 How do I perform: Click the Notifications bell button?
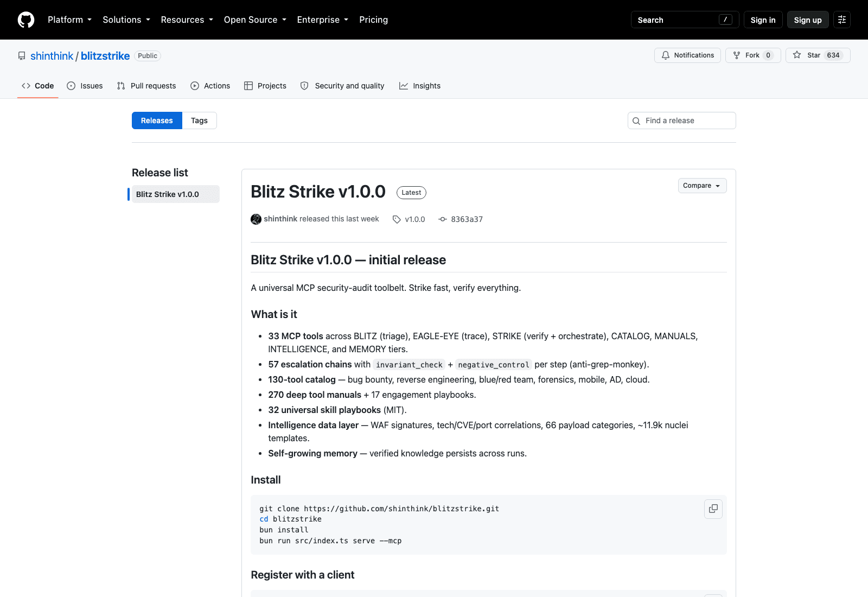pyautogui.click(x=687, y=55)
